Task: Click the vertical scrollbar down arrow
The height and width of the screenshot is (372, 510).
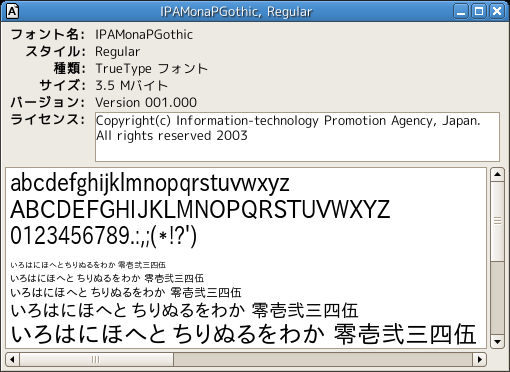Action: point(497,342)
